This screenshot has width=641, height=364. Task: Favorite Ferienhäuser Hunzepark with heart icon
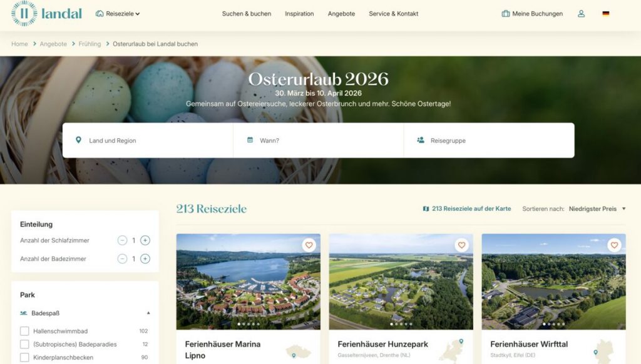pyautogui.click(x=461, y=245)
